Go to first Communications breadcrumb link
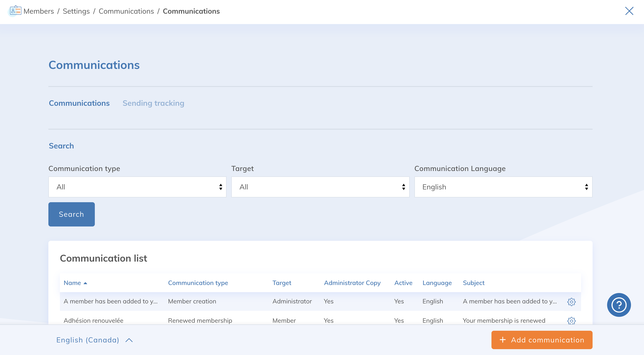 click(x=126, y=11)
